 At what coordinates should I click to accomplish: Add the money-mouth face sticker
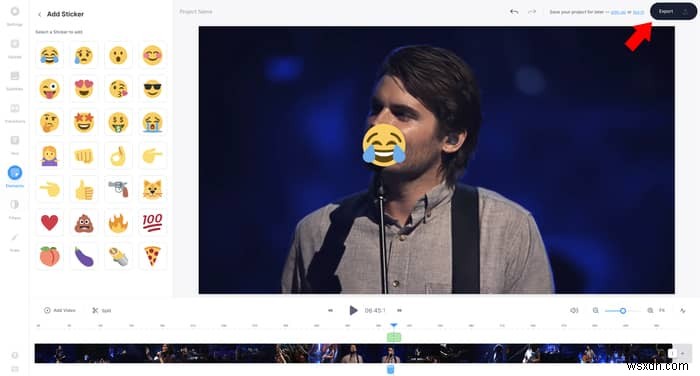[x=118, y=122]
